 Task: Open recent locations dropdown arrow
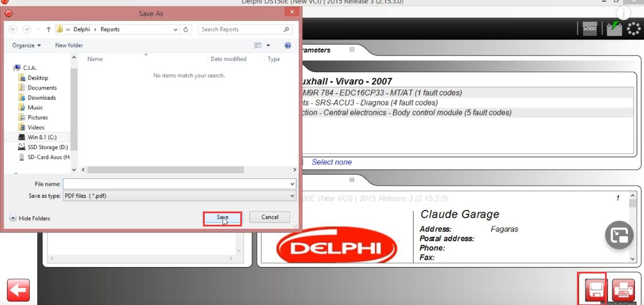coord(37,30)
